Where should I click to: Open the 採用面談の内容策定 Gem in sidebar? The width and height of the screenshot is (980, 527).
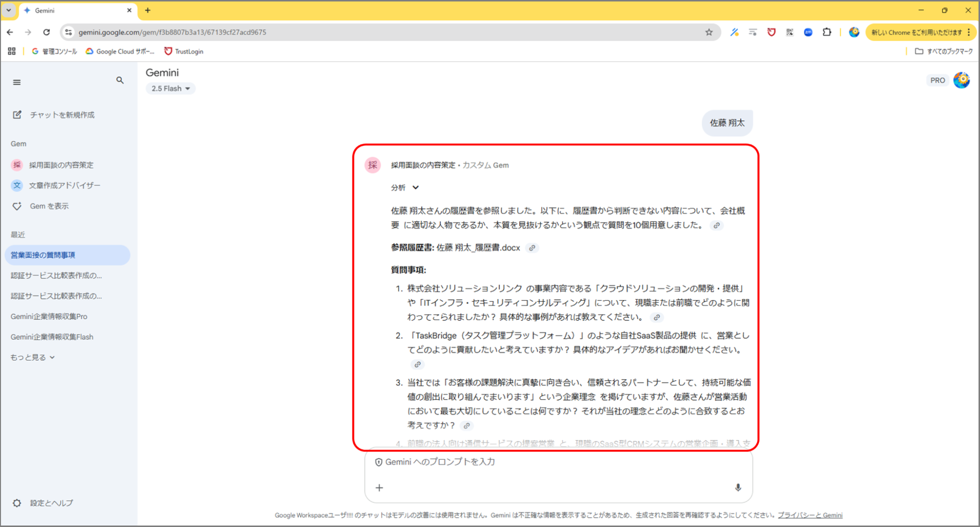pyautogui.click(x=61, y=165)
